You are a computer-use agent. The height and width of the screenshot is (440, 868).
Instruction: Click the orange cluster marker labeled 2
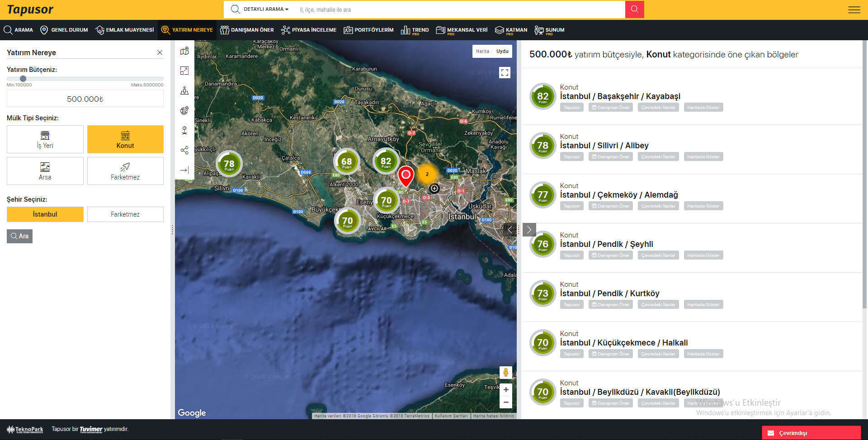[x=427, y=174]
